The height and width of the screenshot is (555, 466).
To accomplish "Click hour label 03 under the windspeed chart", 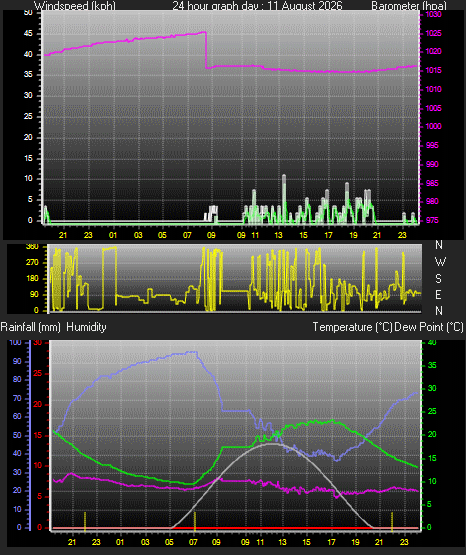I will pyautogui.click(x=138, y=235).
